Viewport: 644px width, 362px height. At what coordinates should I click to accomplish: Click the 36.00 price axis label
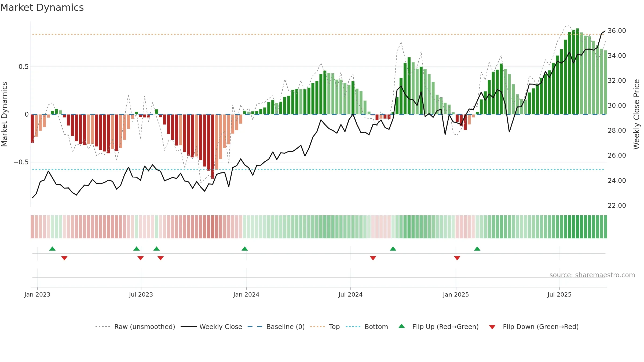pyautogui.click(x=617, y=31)
